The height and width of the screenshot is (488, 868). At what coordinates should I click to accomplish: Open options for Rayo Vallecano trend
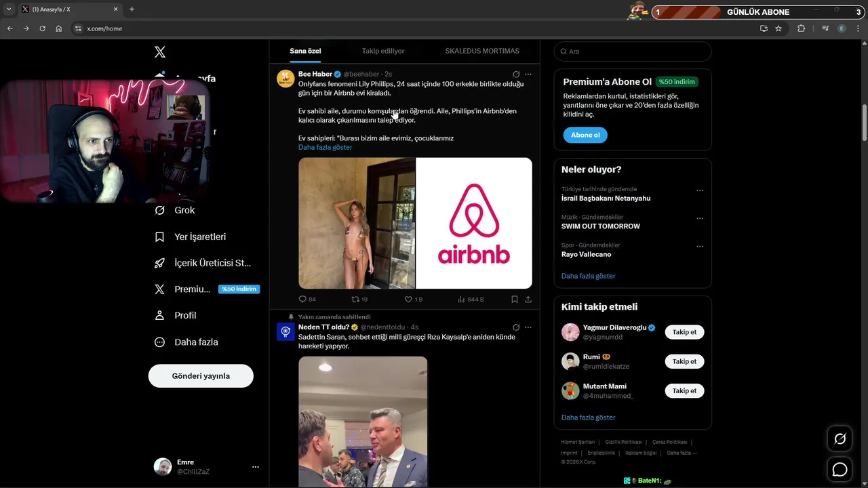[700, 247]
